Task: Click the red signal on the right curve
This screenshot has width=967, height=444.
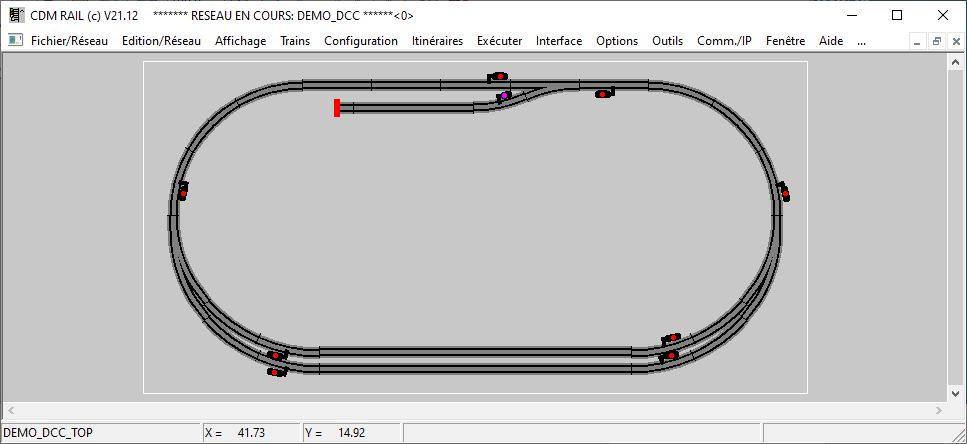Action: click(783, 191)
